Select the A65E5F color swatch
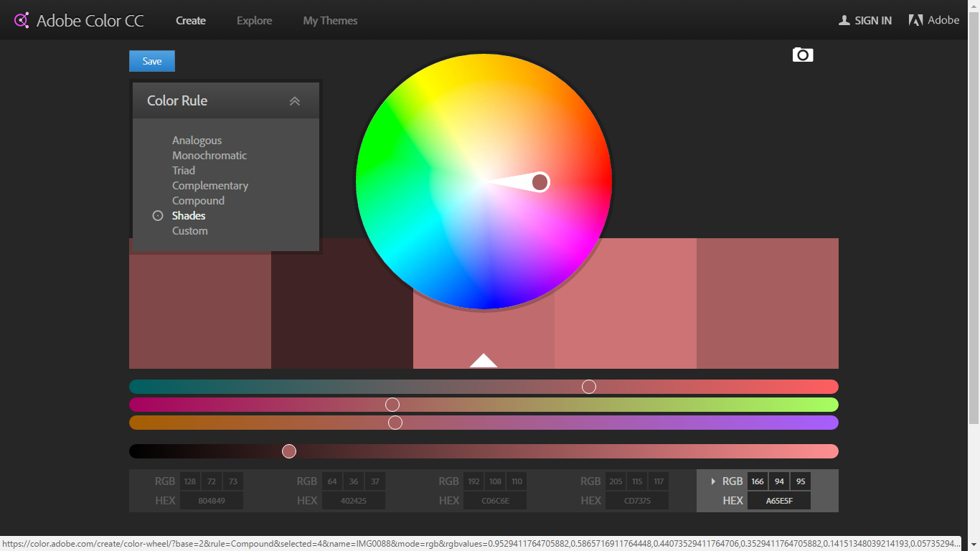Viewport: 980px width, 551px height. click(x=768, y=303)
